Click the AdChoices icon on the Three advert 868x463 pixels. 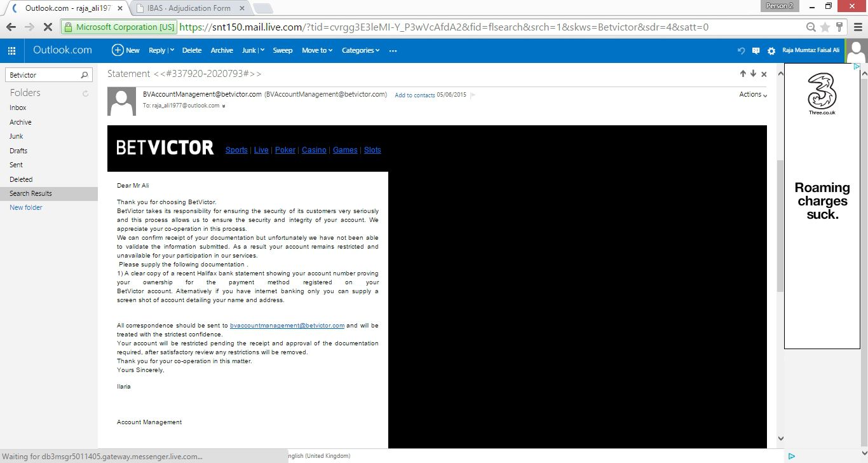coord(857,67)
